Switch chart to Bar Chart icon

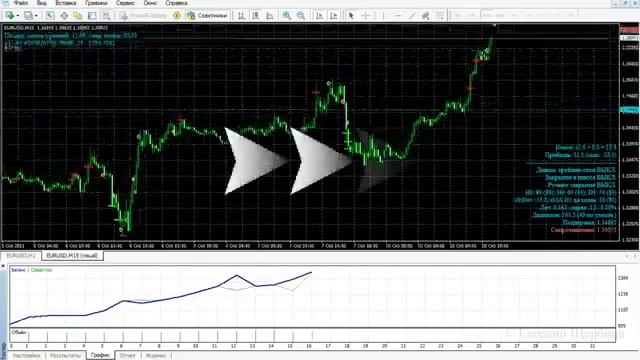242,16
